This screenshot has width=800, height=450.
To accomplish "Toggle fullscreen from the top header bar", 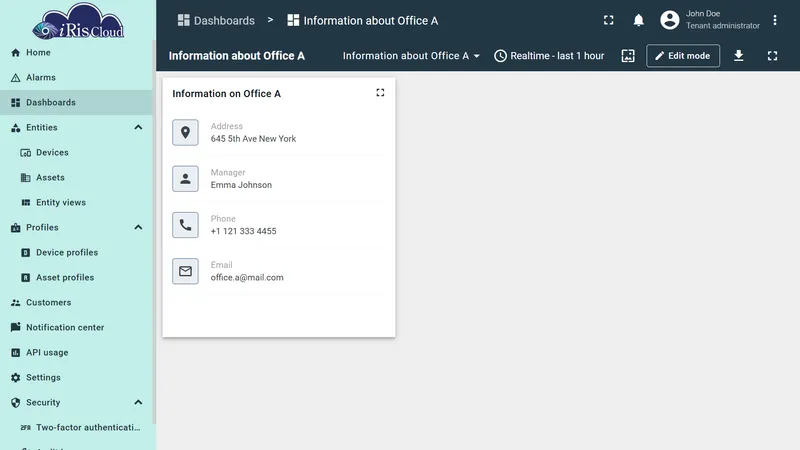I will pyautogui.click(x=609, y=20).
